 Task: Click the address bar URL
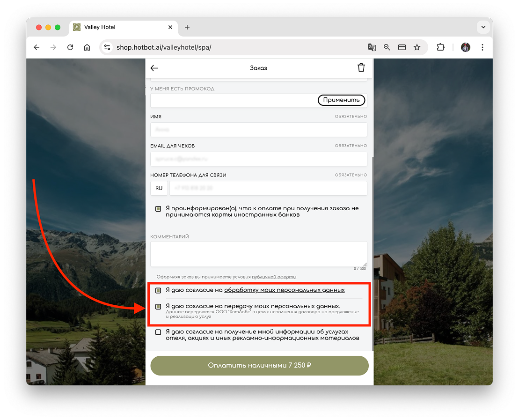click(x=164, y=47)
